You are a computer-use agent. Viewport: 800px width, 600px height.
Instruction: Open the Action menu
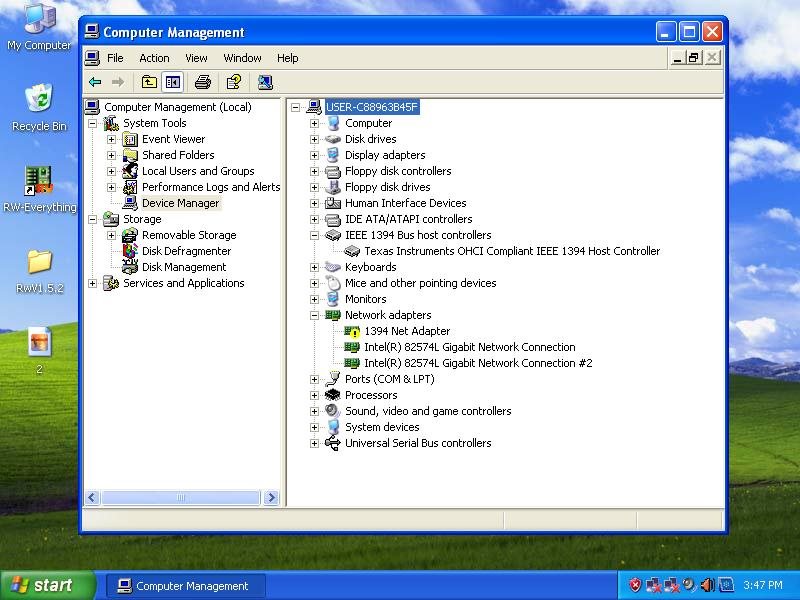click(x=154, y=58)
